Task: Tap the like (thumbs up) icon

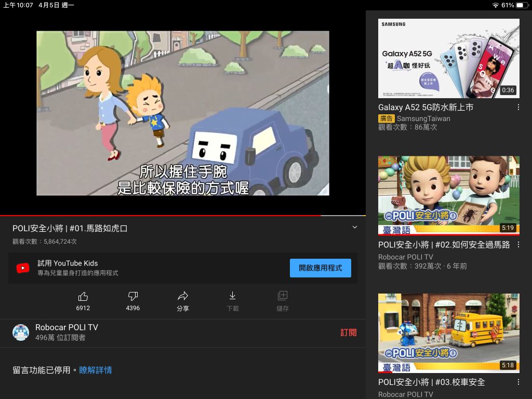Action: click(83, 296)
